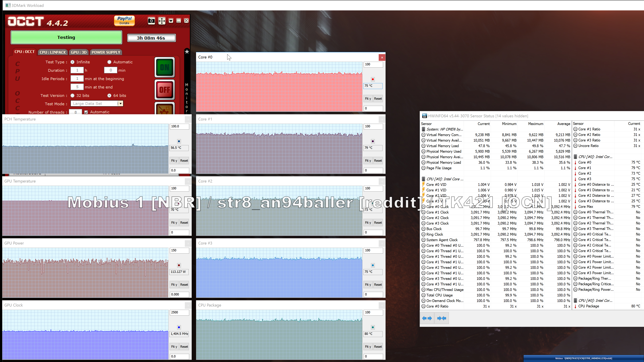
Task: Click GPU Clock graph maximum 2500 field
Action: pyautogui.click(x=179, y=312)
